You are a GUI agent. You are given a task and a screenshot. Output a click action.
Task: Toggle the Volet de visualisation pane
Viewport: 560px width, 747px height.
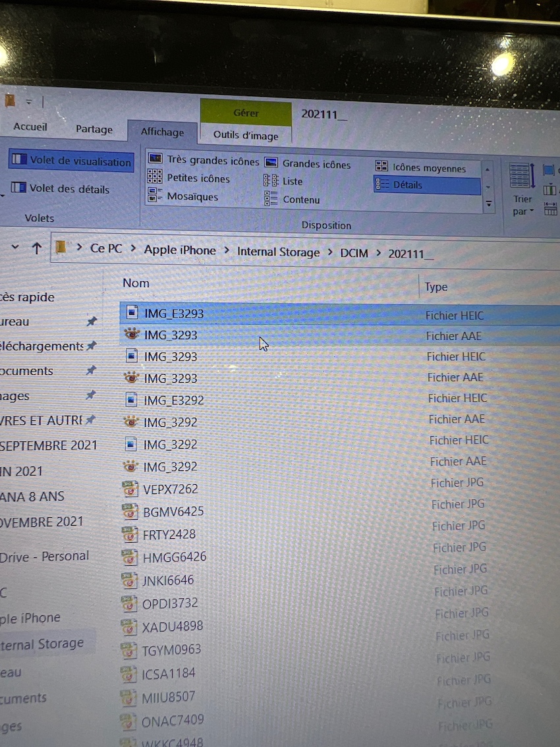[x=71, y=161]
